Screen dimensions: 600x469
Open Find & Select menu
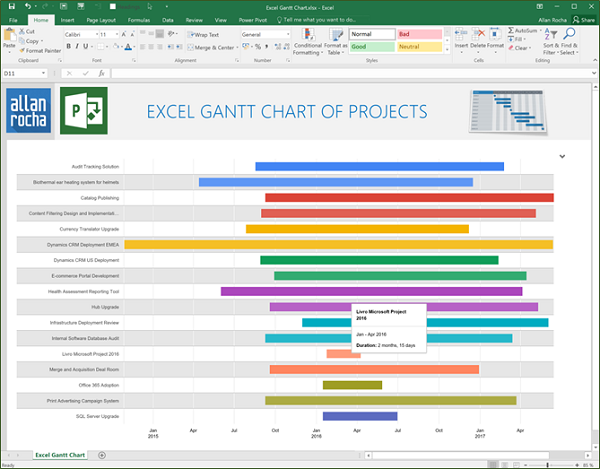click(569, 41)
